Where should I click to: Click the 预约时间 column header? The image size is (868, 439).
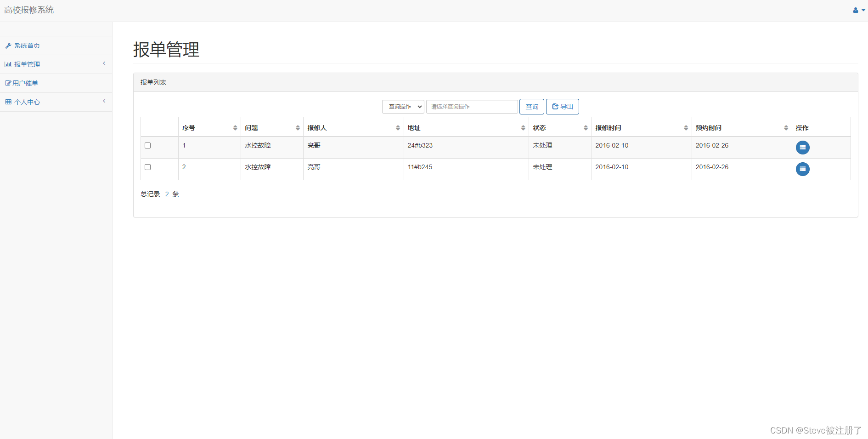point(742,128)
